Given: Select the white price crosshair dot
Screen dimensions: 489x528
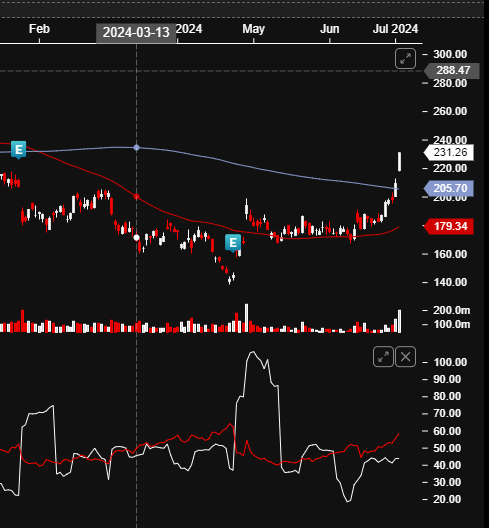Looking at the screenshot, I should pyautogui.click(x=136, y=238).
